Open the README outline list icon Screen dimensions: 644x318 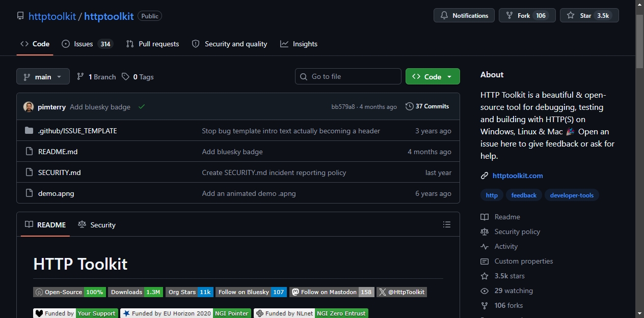(447, 224)
